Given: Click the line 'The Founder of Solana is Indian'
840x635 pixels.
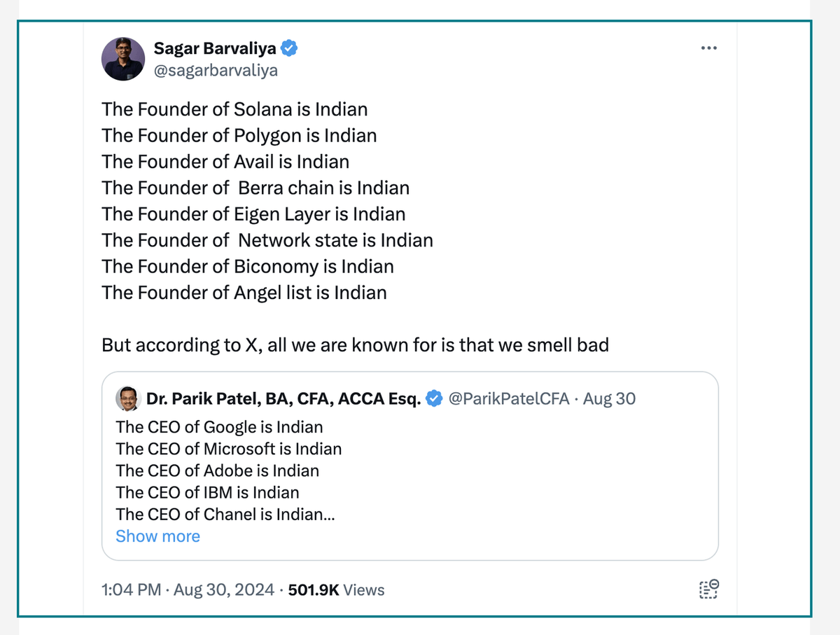Looking at the screenshot, I should [234, 109].
